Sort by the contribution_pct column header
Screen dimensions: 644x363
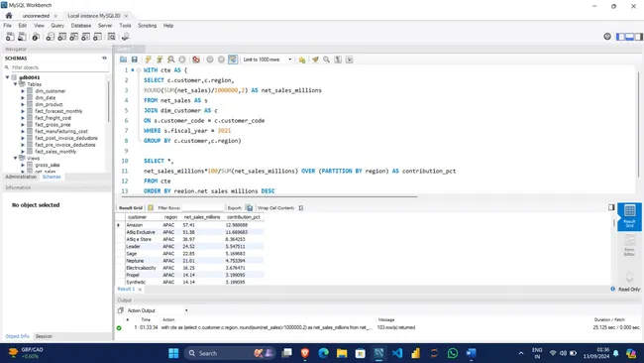pos(243,217)
